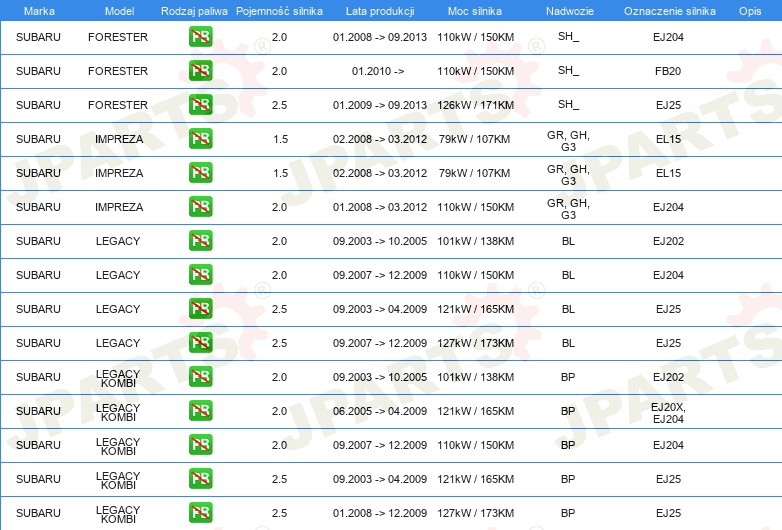782x530 pixels.
Task: Click the Oznaczenie silnika column header
Action: pyautogui.click(x=668, y=10)
